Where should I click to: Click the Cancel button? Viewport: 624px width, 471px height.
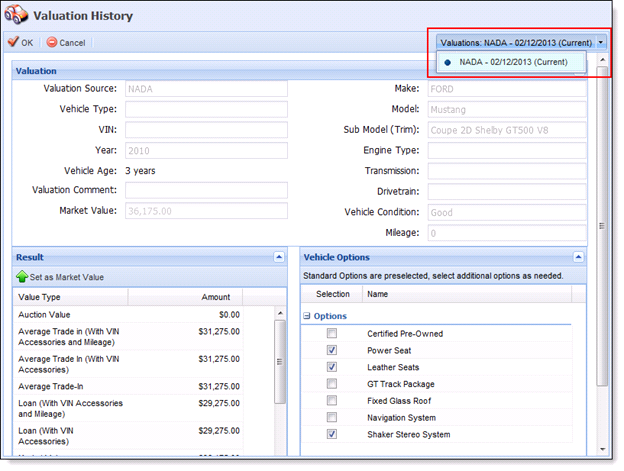tap(66, 42)
